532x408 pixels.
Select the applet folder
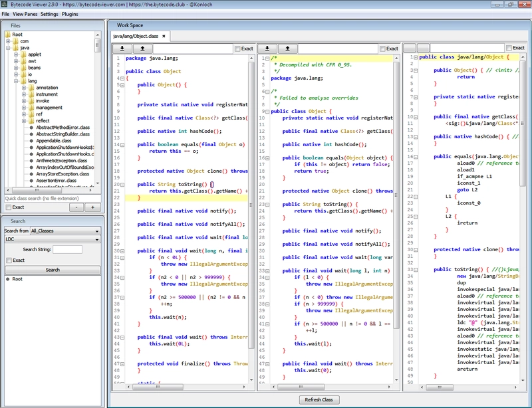pos(31,54)
